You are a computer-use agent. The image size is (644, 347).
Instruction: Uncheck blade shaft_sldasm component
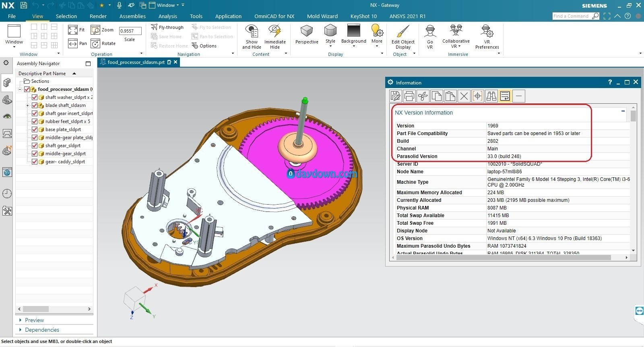coord(35,105)
